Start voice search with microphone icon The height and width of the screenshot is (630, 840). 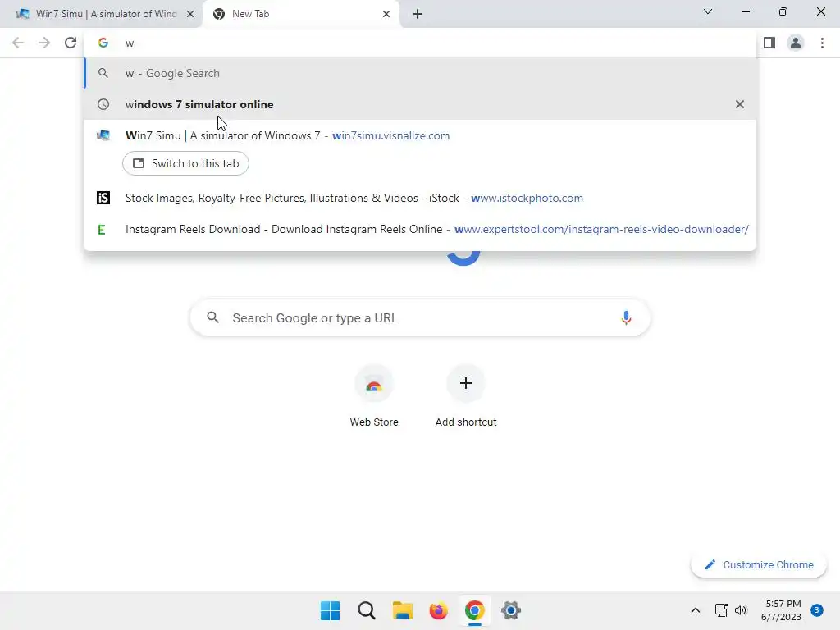(x=626, y=317)
